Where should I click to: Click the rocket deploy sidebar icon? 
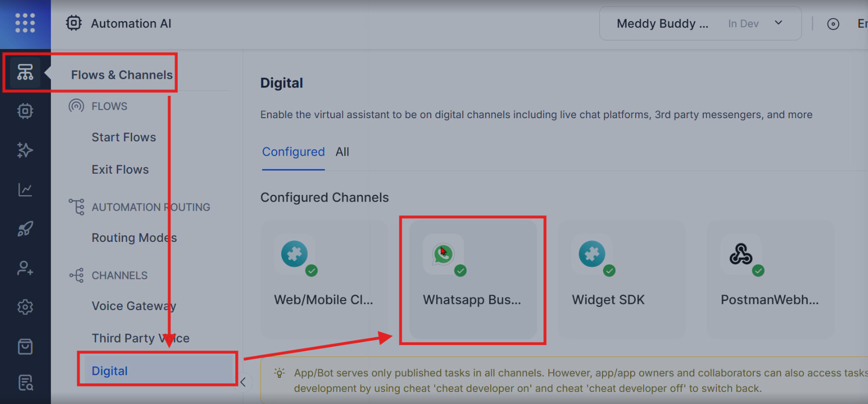pos(25,229)
